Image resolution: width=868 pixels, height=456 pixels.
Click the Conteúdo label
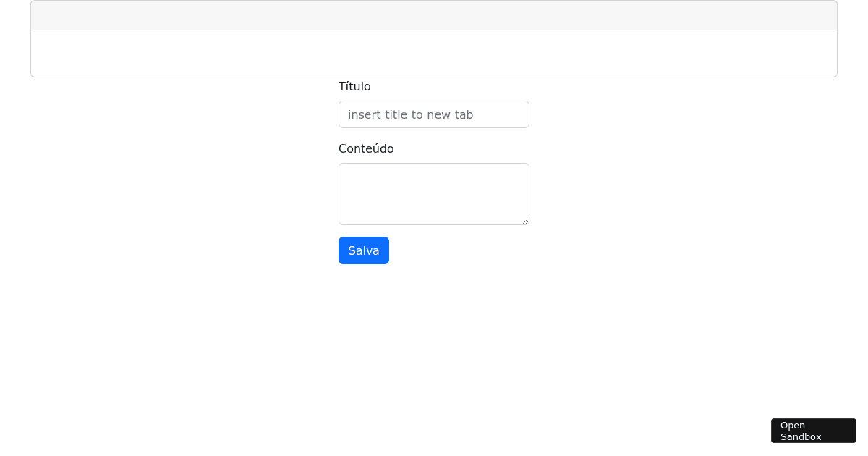(x=366, y=148)
